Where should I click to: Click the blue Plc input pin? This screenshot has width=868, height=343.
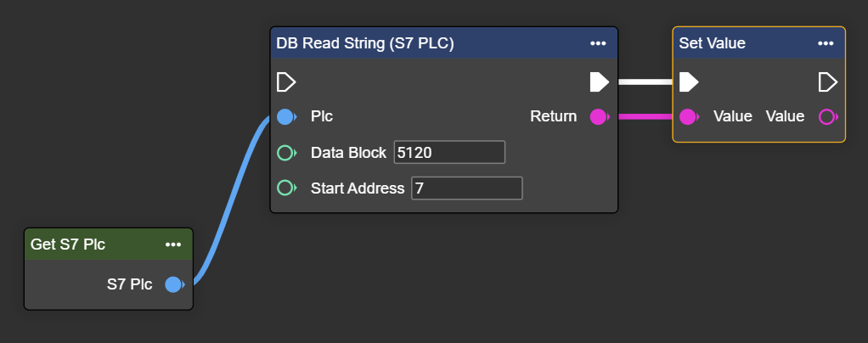click(x=286, y=116)
